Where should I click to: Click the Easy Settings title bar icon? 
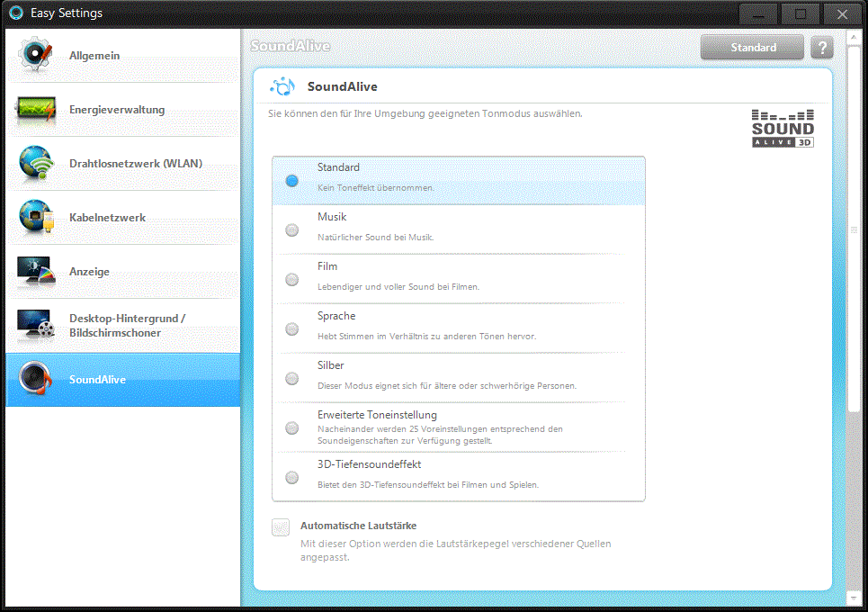click(16, 13)
